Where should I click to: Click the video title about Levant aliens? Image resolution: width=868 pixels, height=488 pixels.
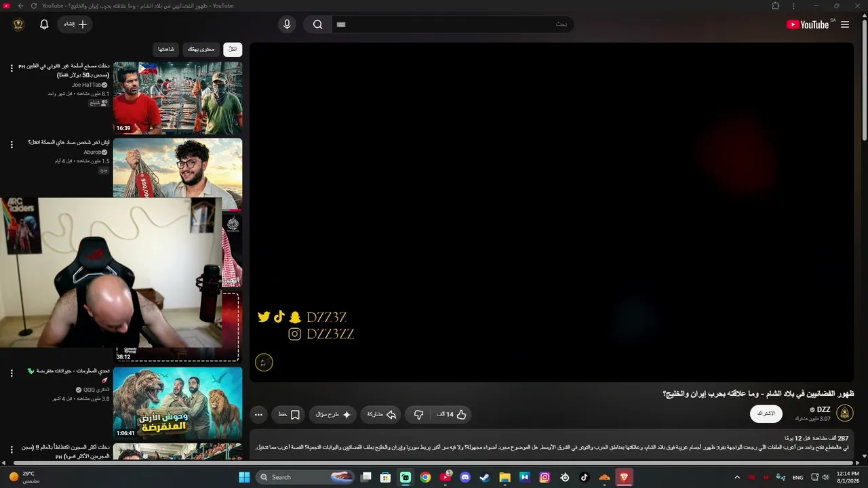pos(758,394)
